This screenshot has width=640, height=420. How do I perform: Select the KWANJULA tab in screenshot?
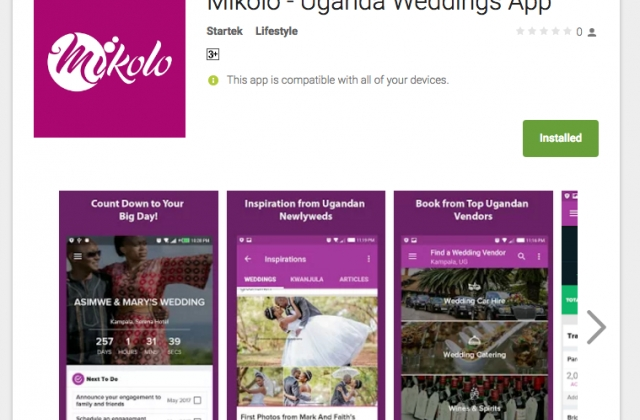click(x=307, y=280)
